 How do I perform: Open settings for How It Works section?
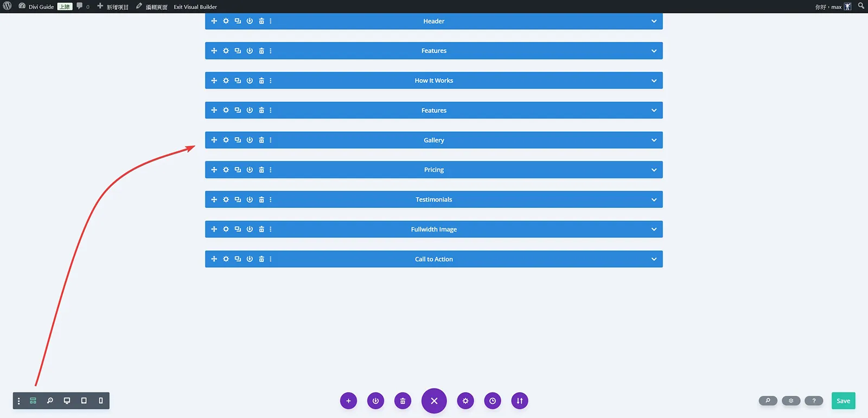(x=226, y=81)
